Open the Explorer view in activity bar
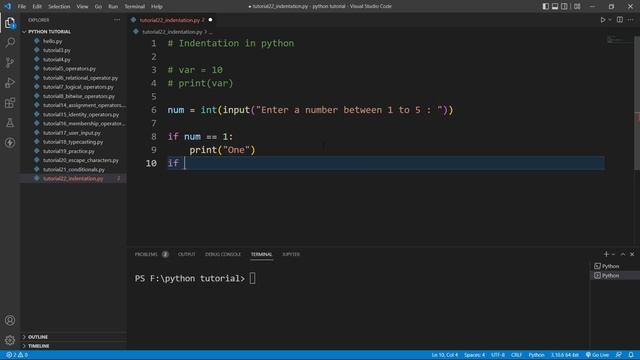 tap(10, 23)
